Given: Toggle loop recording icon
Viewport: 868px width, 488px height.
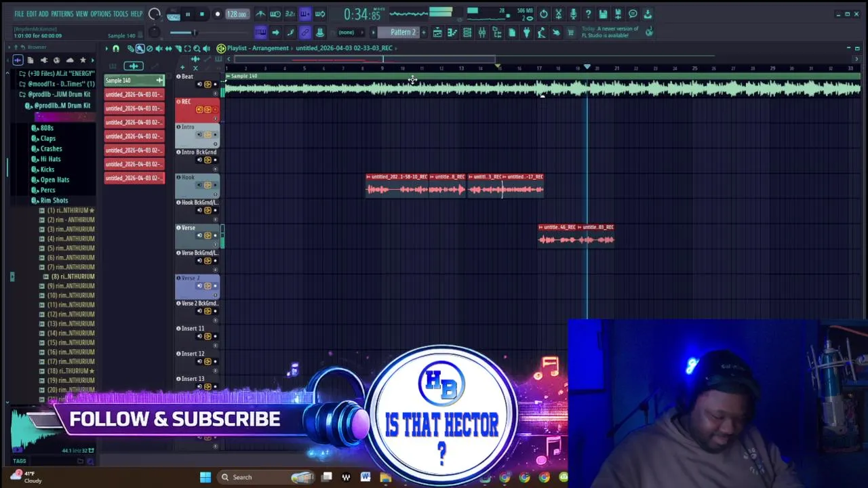Looking at the screenshot, I should (320, 14).
